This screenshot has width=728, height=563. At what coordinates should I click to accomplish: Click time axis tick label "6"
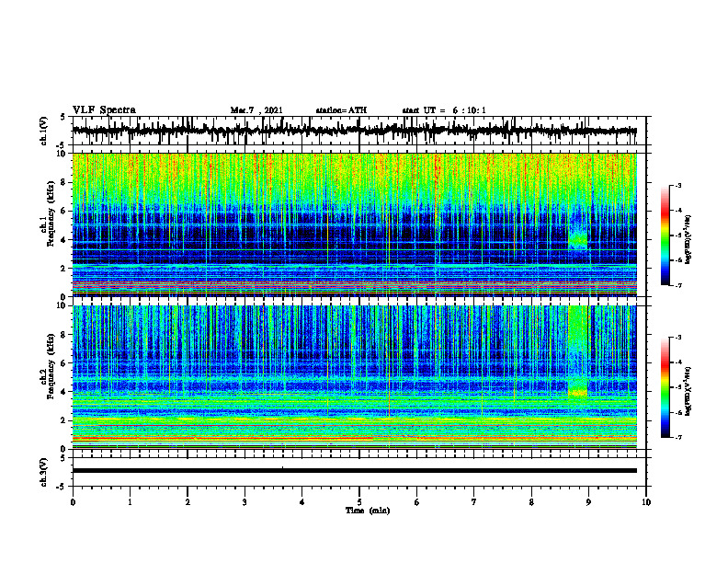(x=417, y=502)
